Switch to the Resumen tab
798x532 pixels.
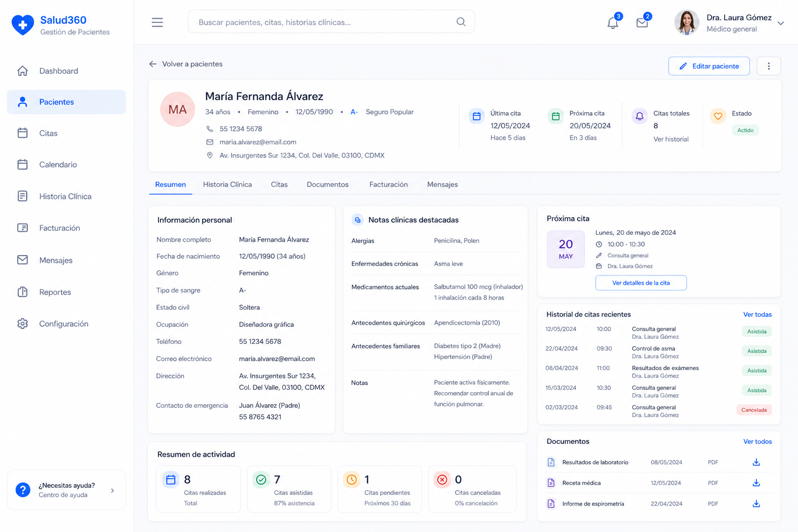pyautogui.click(x=170, y=184)
